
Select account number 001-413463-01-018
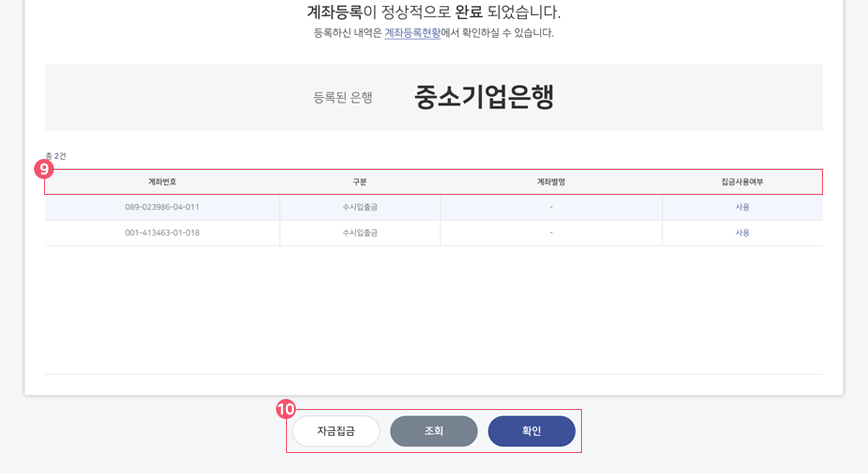(x=162, y=233)
